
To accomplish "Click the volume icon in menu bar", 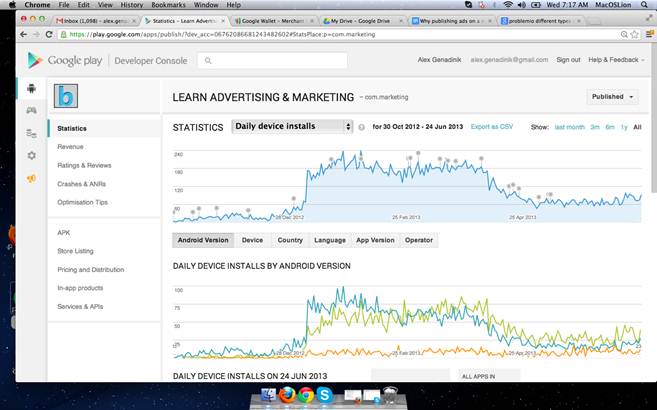I will click(x=522, y=5).
